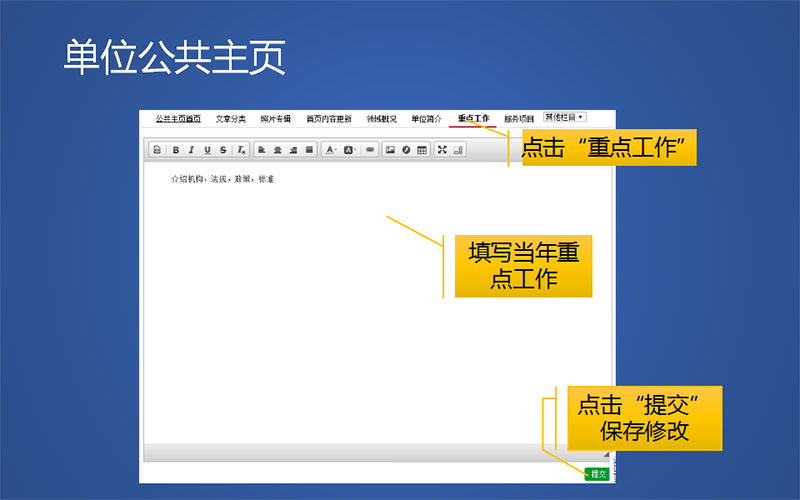The width and height of the screenshot is (800, 500).
Task: Center align the text
Action: tap(277, 150)
